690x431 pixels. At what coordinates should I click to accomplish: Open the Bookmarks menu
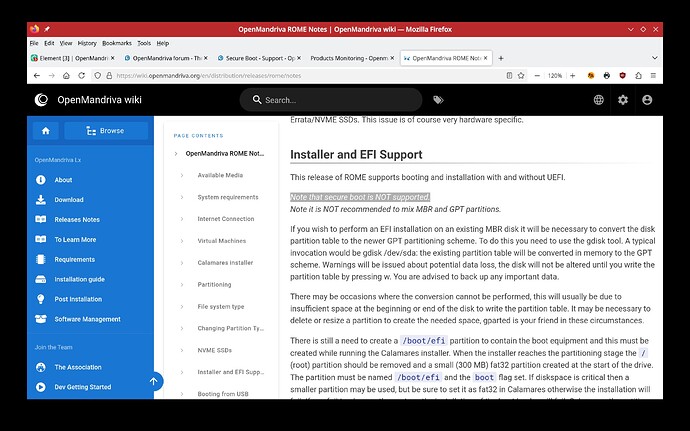(x=117, y=43)
